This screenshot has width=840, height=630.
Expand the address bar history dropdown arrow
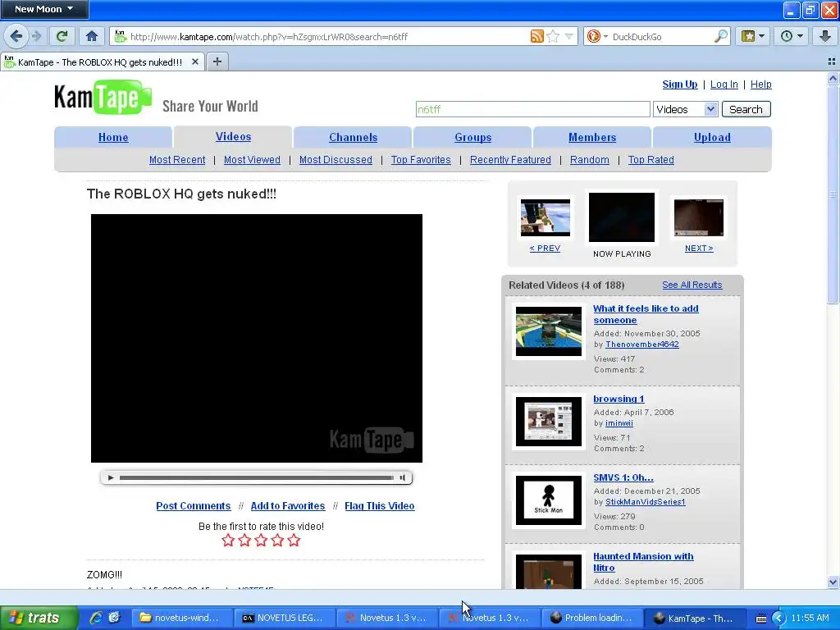pyautogui.click(x=569, y=36)
